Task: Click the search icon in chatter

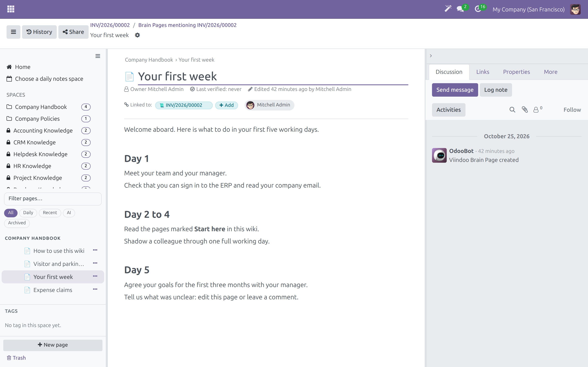Action: pos(512,110)
